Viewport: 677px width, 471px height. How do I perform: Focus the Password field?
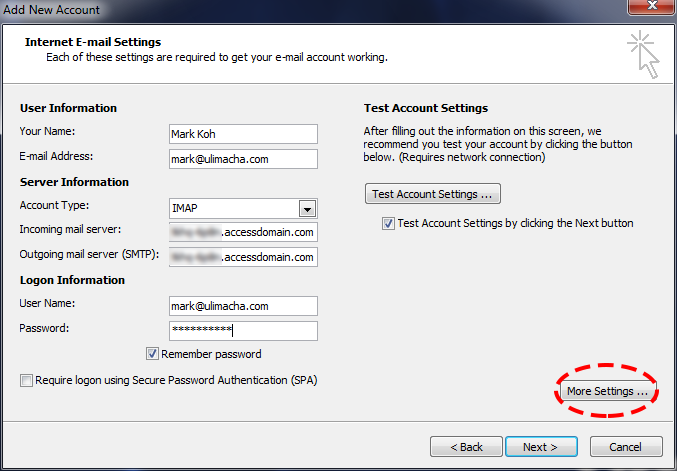pyautogui.click(x=243, y=330)
